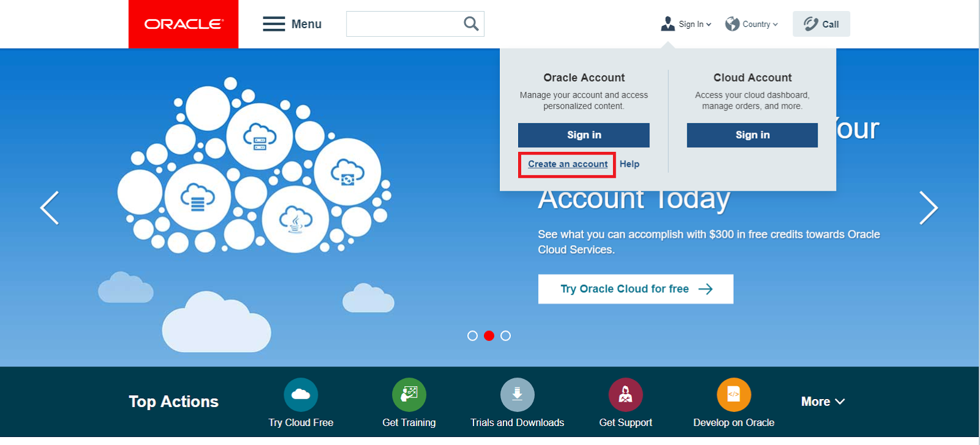Click the Get Support icon
Screen dimensions: 980x445
click(625, 395)
